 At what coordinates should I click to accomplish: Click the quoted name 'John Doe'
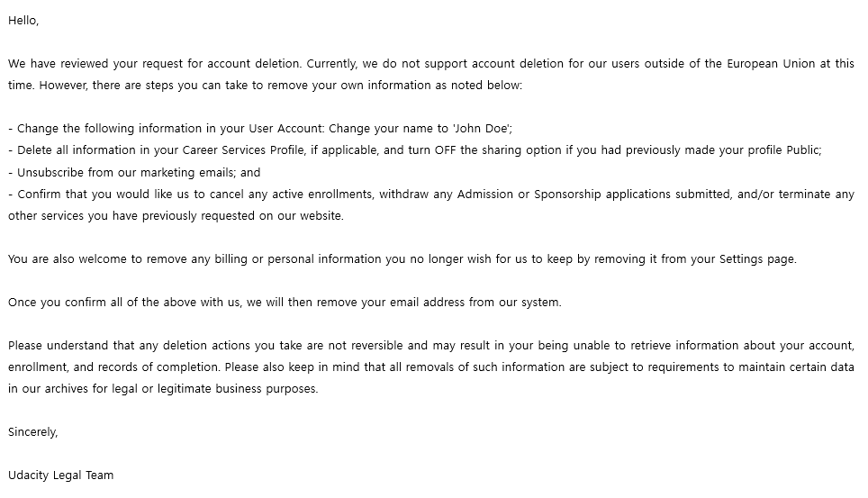484,129
